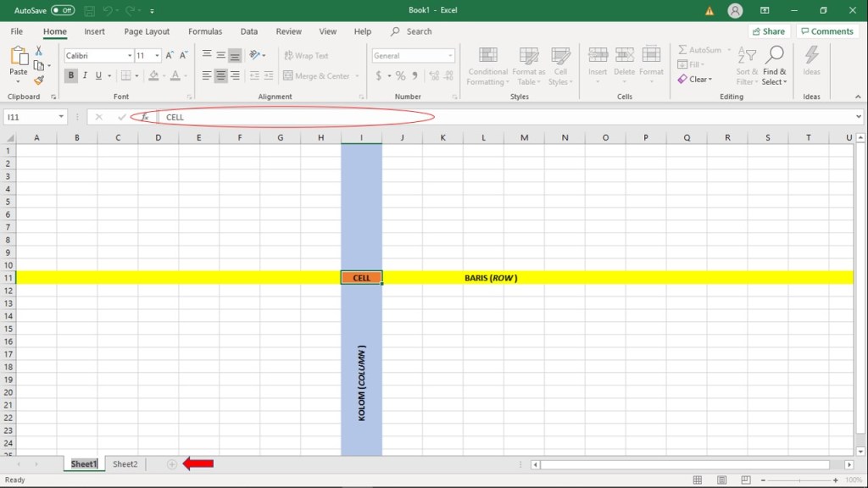The height and width of the screenshot is (488, 868).
Task: Click the Format as Table icon
Action: tap(529, 56)
